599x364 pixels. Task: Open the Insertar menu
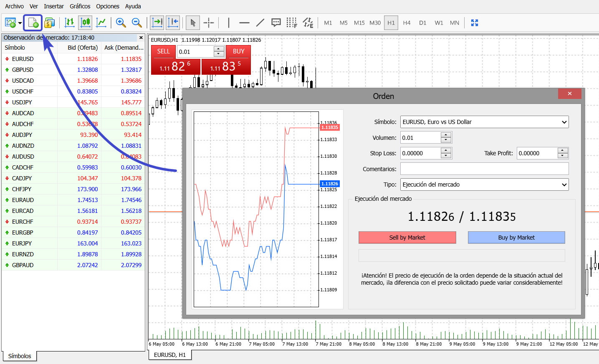pyautogui.click(x=54, y=6)
